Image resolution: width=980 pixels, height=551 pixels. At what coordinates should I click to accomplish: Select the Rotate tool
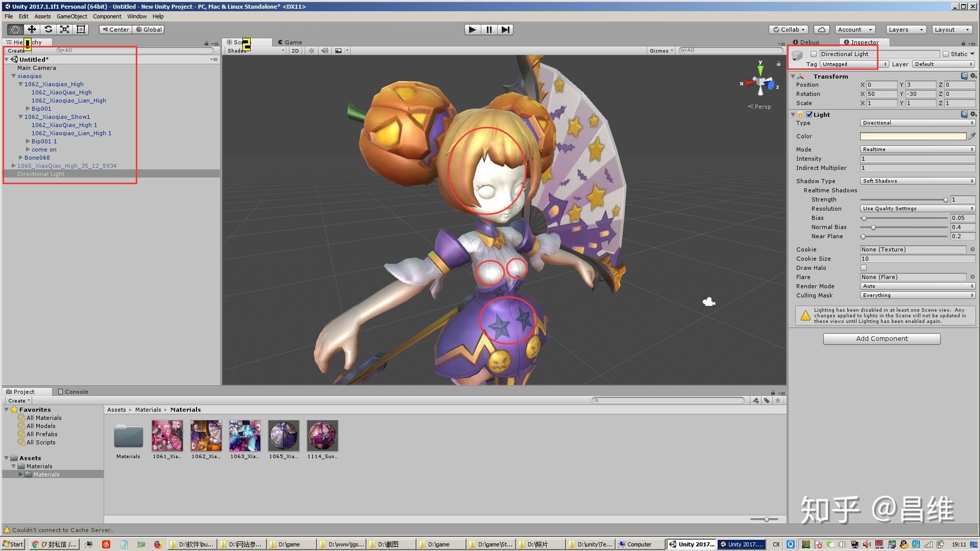[48, 30]
